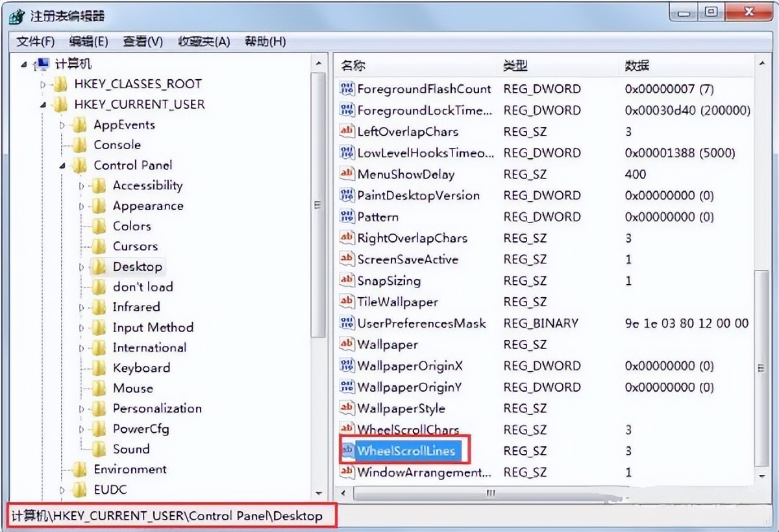Select the International key
The width and height of the screenshot is (779, 532).
coord(149,348)
